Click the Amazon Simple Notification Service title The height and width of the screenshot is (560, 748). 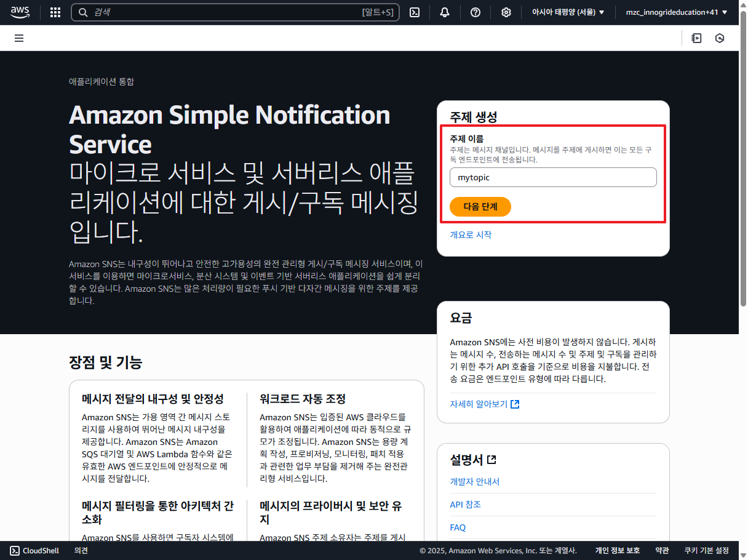[229, 129]
